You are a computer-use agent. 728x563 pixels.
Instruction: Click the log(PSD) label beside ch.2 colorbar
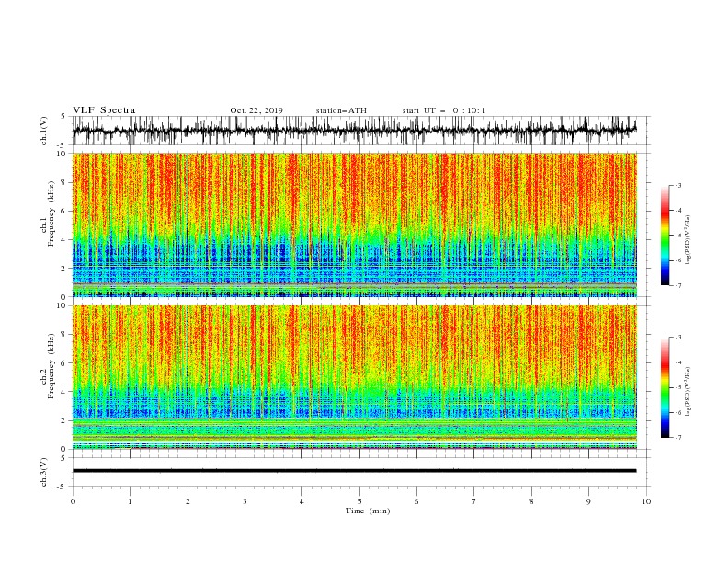[x=688, y=392]
